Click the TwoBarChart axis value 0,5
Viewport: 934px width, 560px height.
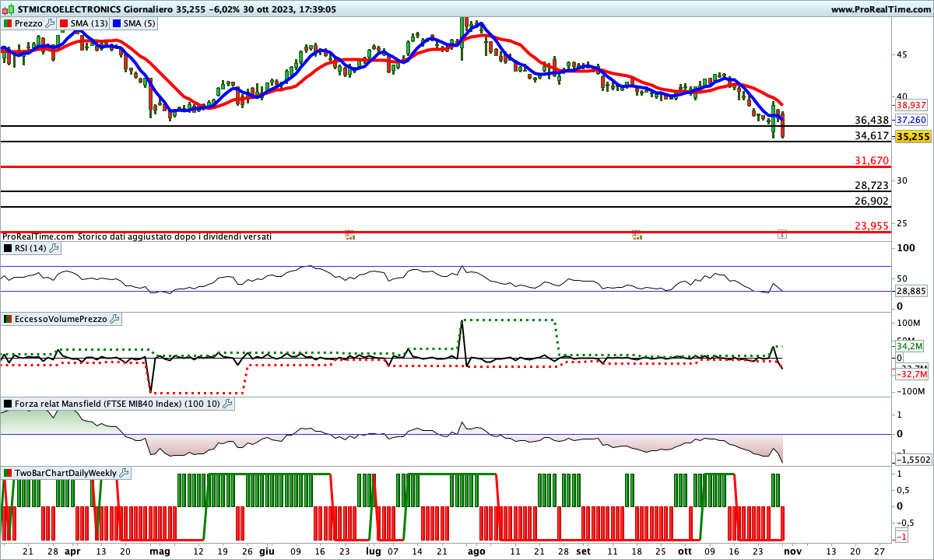903,489
